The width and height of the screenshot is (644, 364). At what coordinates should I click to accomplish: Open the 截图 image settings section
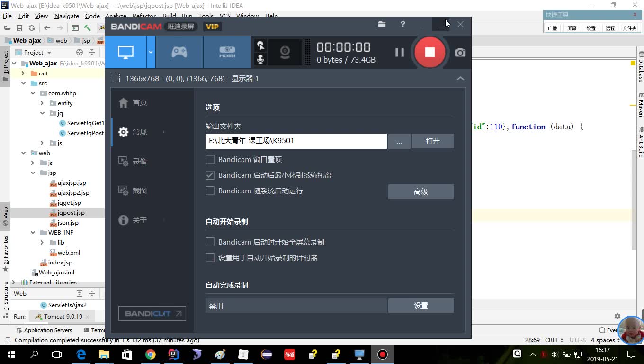tap(133, 191)
